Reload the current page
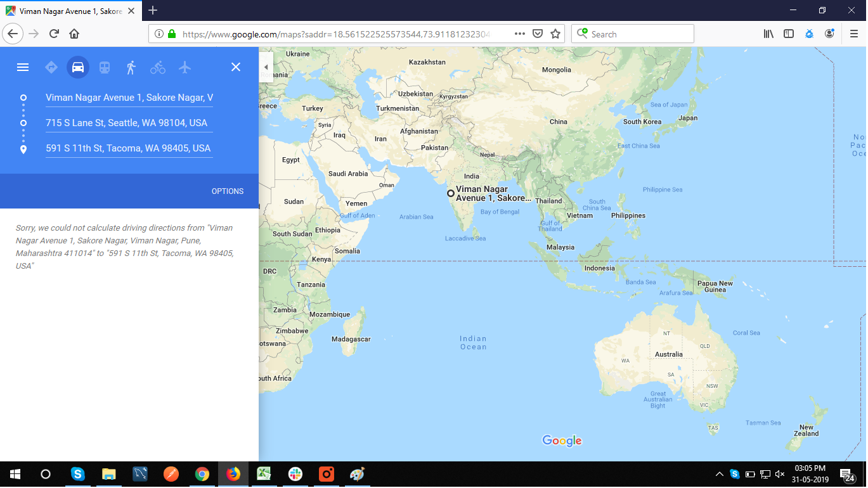Screen dimensions: 868x488 click(54, 34)
